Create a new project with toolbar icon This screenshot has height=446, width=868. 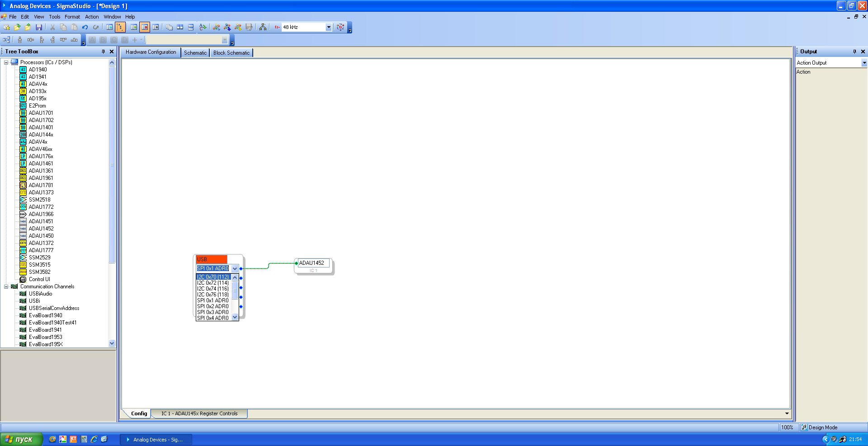pyautogui.click(x=6, y=27)
